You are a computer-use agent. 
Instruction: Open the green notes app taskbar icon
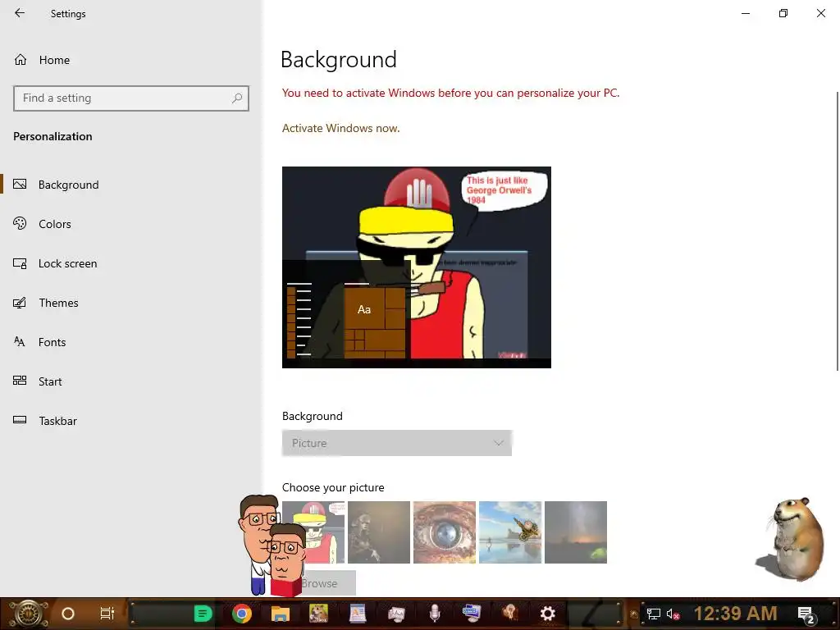[203, 614]
